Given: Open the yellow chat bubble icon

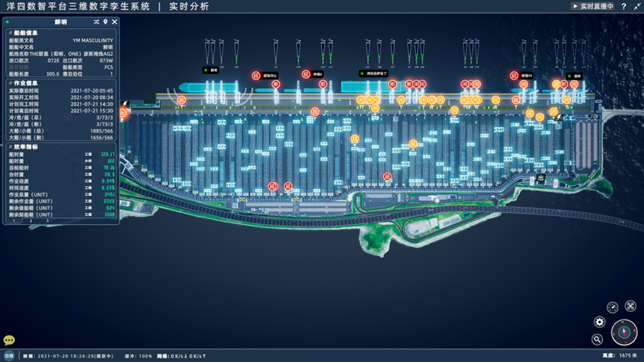Looking at the screenshot, I should click(x=9, y=340).
